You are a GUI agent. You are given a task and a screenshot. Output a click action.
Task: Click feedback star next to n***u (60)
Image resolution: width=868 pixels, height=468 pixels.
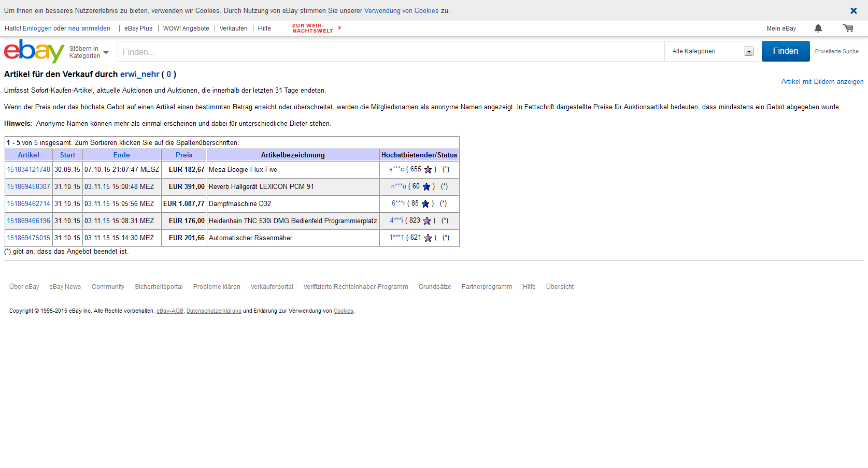[x=426, y=187]
